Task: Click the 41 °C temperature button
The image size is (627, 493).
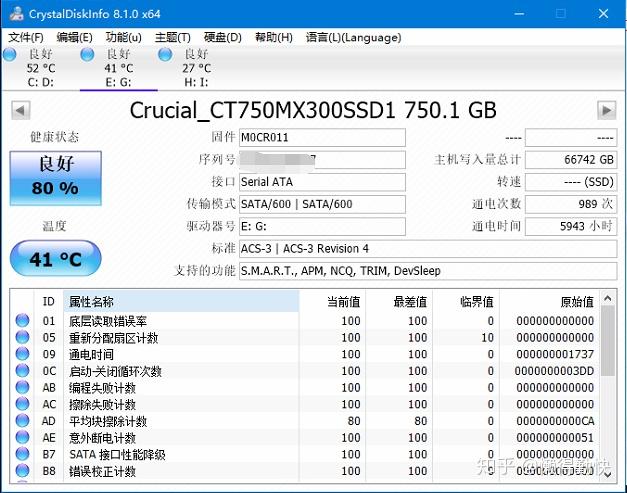Action: (x=56, y=259)
